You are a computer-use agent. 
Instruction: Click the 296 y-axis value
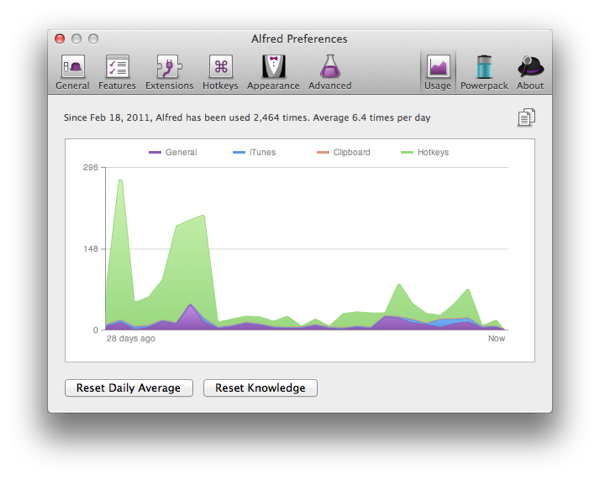[x=91, y=167]
